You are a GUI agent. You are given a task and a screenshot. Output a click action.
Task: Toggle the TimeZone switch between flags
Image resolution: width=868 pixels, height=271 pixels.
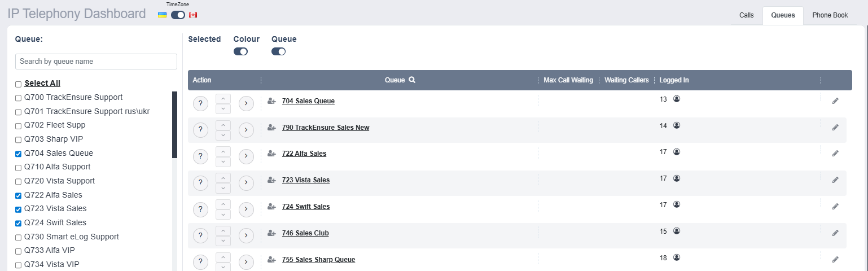click(x=178, y=15)
